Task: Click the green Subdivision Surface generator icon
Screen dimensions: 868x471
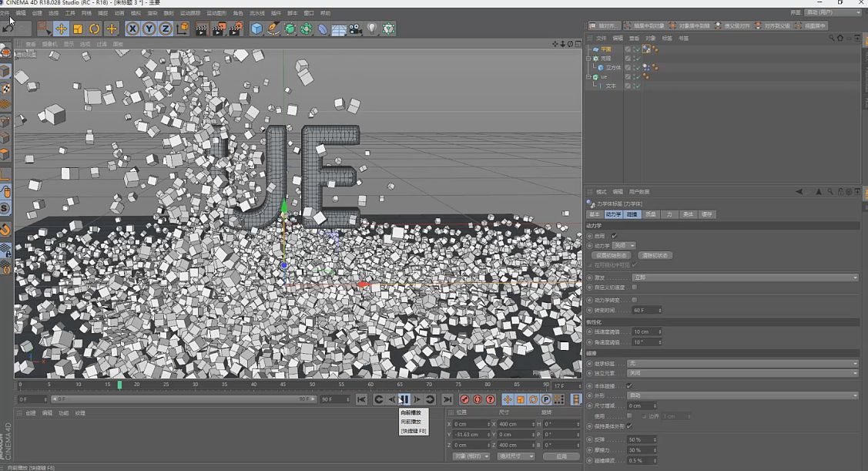Action: 290,29
